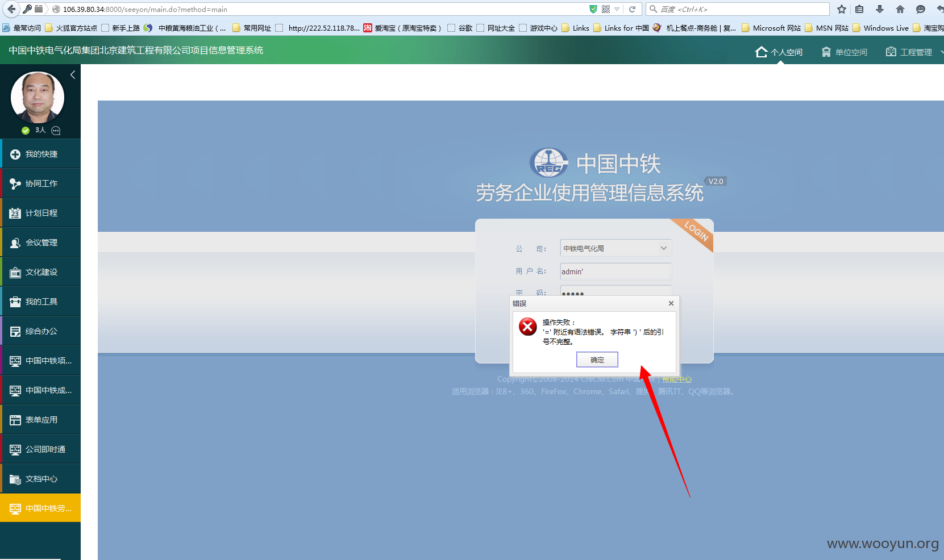This screenshot has width=944, height=560.
Task: Close the 错误 dialog with X
Action: pos(671,303)
